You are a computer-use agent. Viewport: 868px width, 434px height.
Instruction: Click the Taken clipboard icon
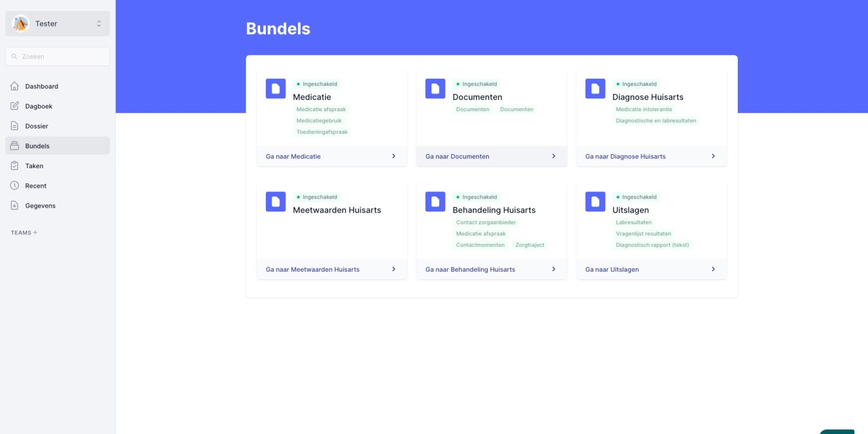[x=15, y=166]
